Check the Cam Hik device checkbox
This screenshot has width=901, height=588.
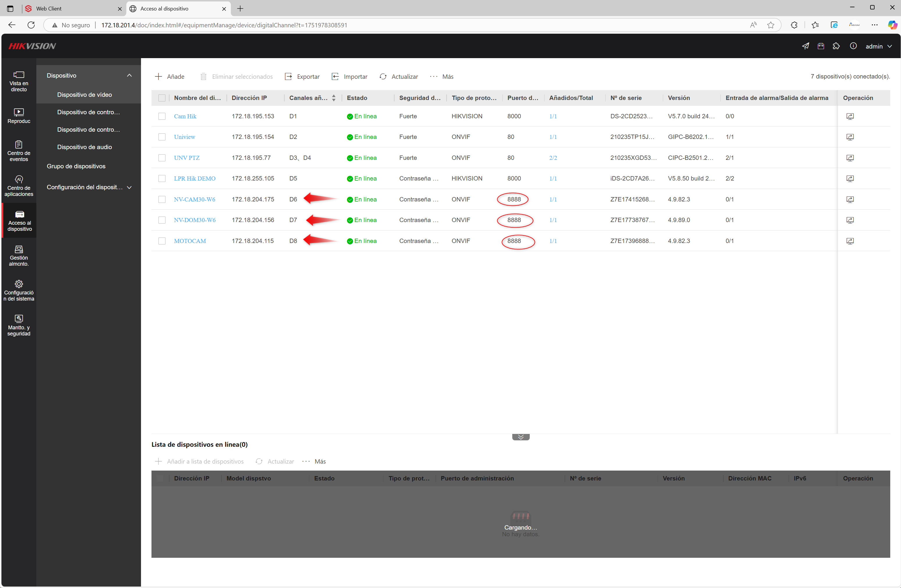pos(162,116)
